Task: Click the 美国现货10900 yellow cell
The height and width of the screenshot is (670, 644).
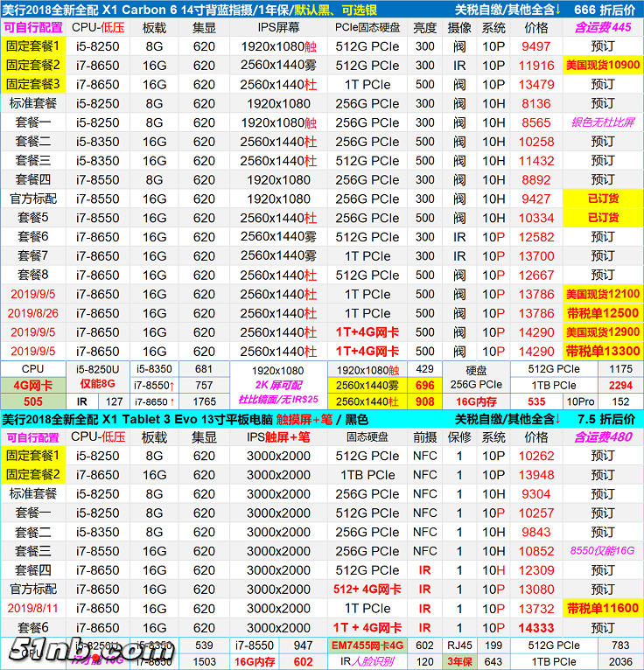Action: click(603, 66)
